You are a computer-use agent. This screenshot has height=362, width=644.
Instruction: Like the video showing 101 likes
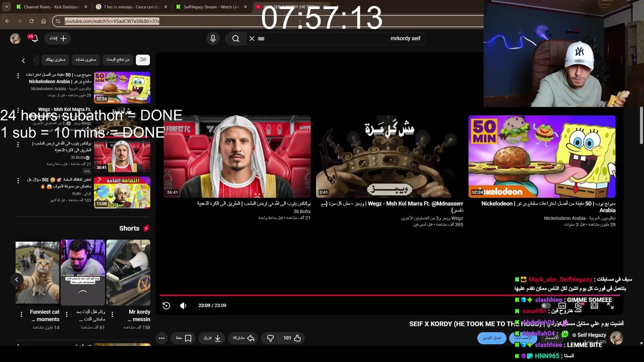292,338
